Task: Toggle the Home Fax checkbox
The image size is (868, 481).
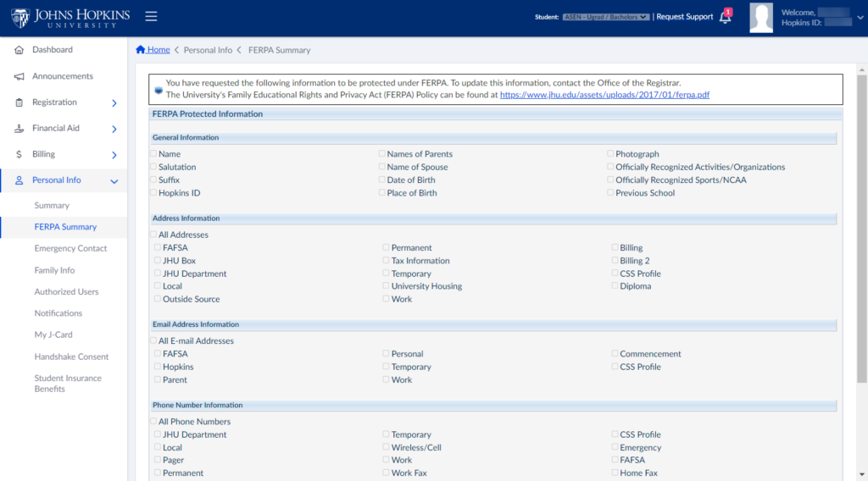Action: tap(615, 473)
